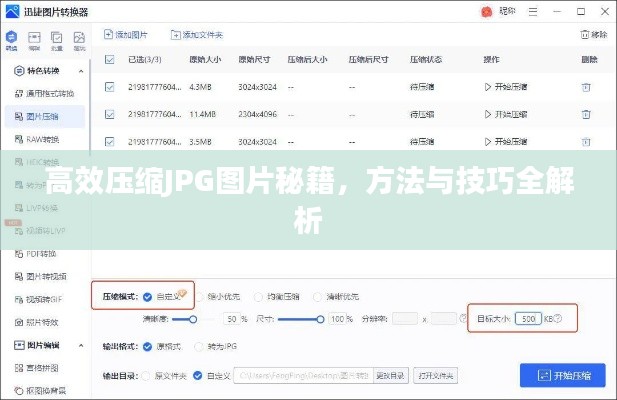Collapse the 图片编辑 sidebar section
Screen dimensions: 617x400
[x=82, y=345]
